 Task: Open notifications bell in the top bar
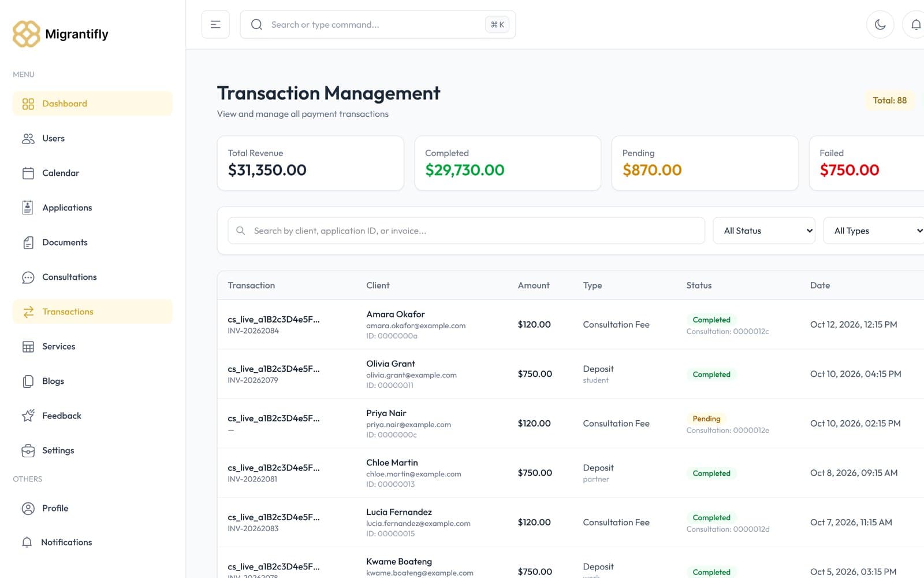[x=915, y=24]
